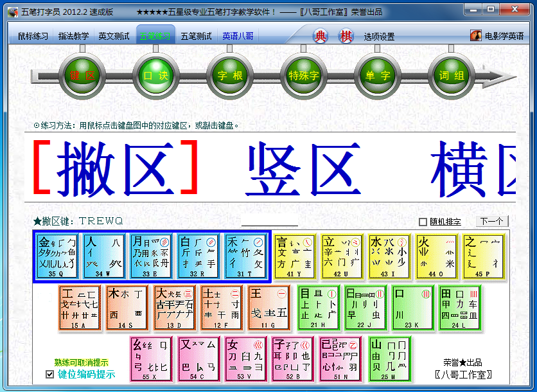Click the 下一个 button
537x392 pixels.
point(491,221)
